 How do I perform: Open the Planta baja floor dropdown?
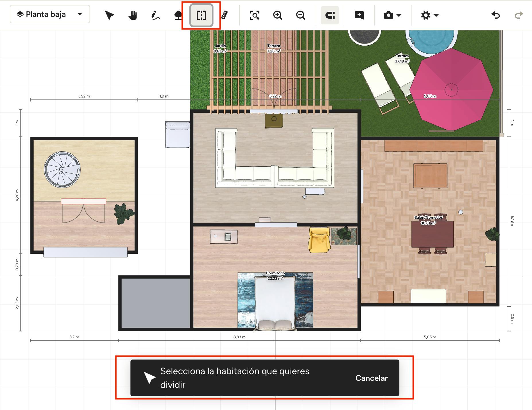pos(50,14)
